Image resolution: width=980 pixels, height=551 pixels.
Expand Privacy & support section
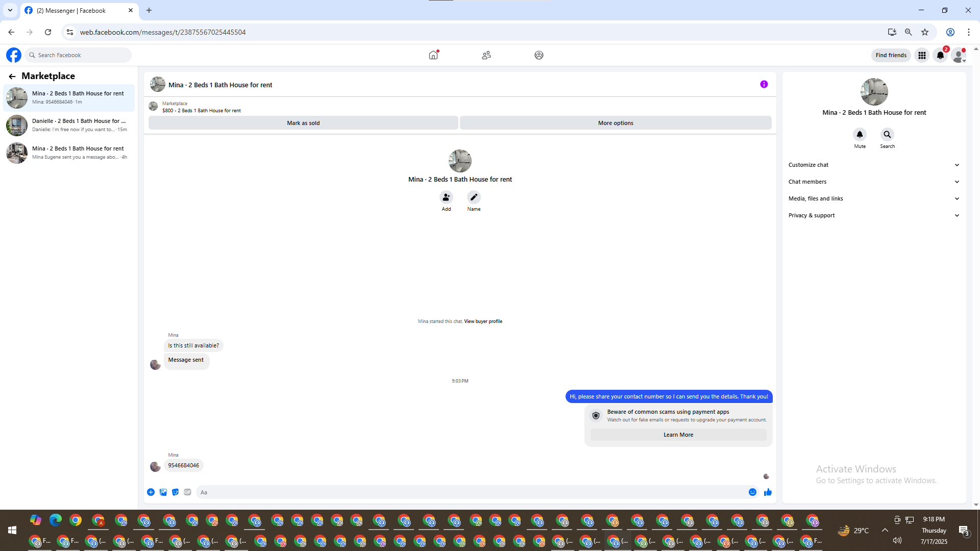874,215
